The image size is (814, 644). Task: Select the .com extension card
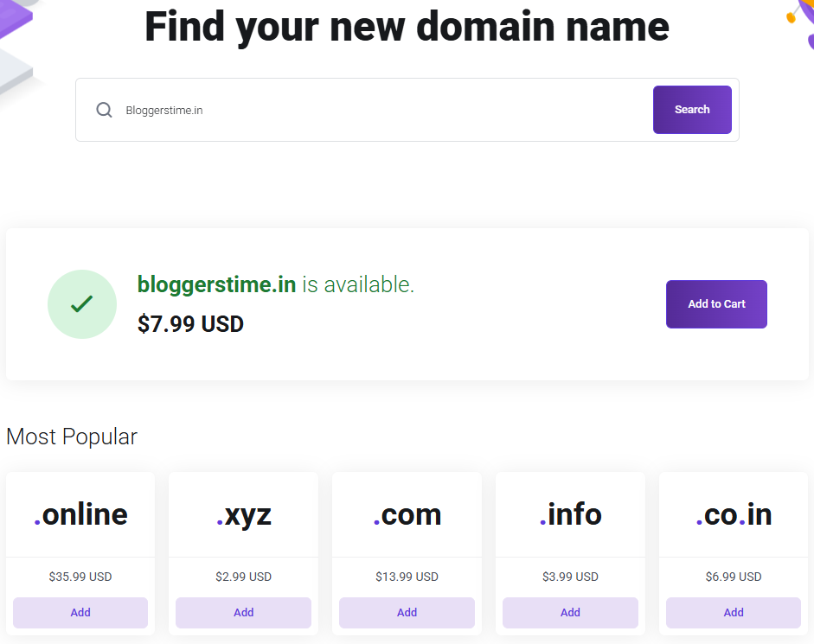[407, 513]
